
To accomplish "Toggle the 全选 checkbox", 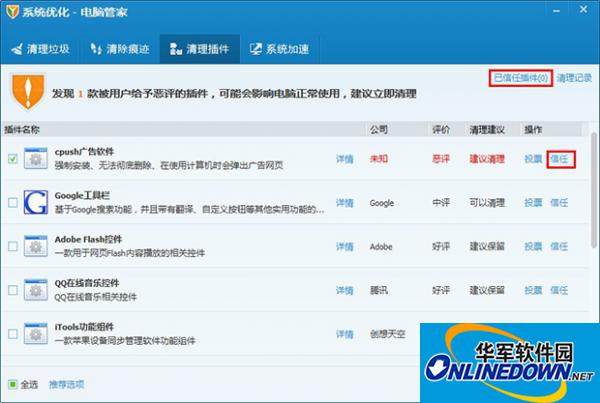I will tap(13, 384).
